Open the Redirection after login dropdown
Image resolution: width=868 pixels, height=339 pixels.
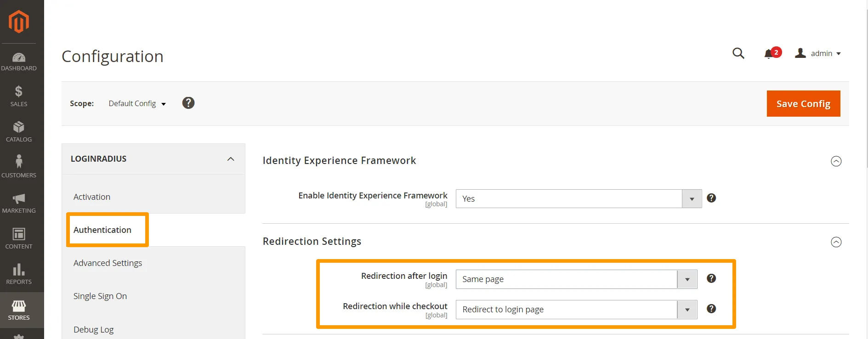[x=576, y=279]
